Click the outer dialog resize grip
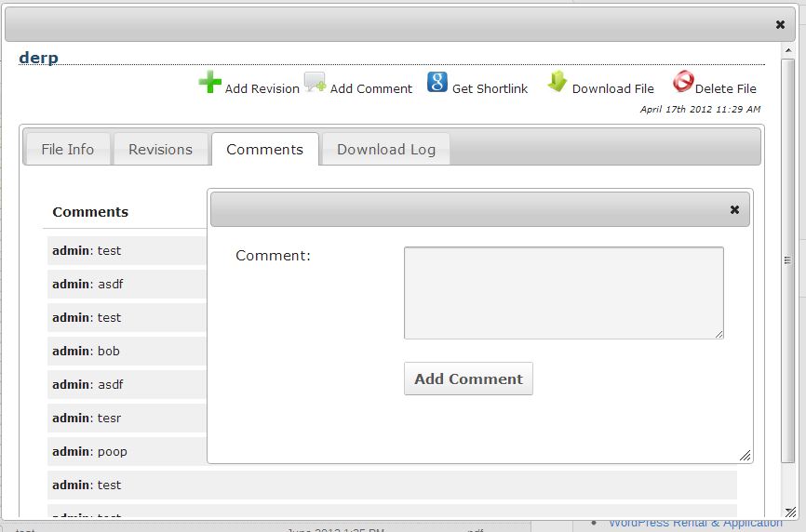Image resolution: width=806 pixels, height=532 pixels. pyautogui.click(x=790, y=512)
